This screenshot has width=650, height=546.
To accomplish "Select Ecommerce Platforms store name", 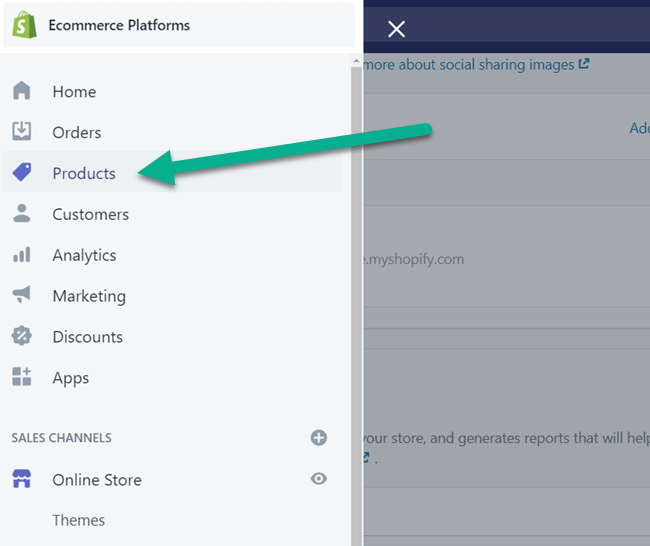I will (x=119, y=25).
